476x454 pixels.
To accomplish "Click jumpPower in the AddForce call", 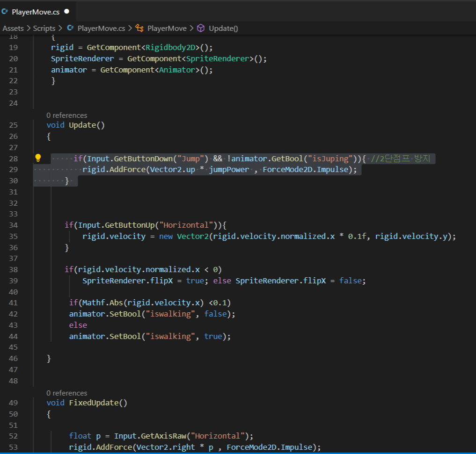I will 229,170.
